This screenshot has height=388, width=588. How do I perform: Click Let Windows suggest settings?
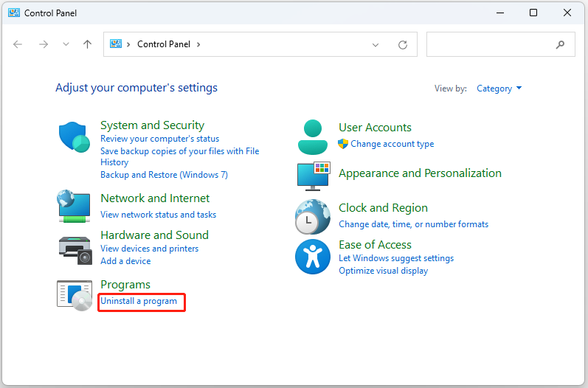click(396, 258)
